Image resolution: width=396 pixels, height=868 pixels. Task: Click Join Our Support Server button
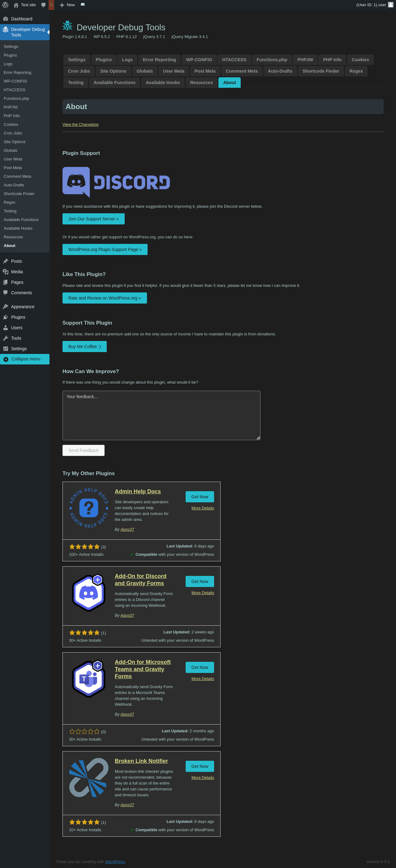point(93,219)
